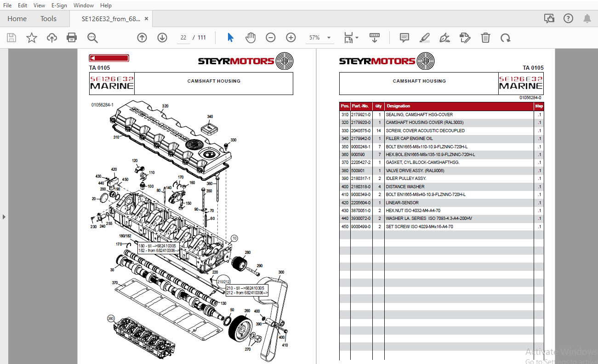Select the SE126E32_from_68 document tab
The width and height of the screenshot is (598, 364).
coord(111,19)
